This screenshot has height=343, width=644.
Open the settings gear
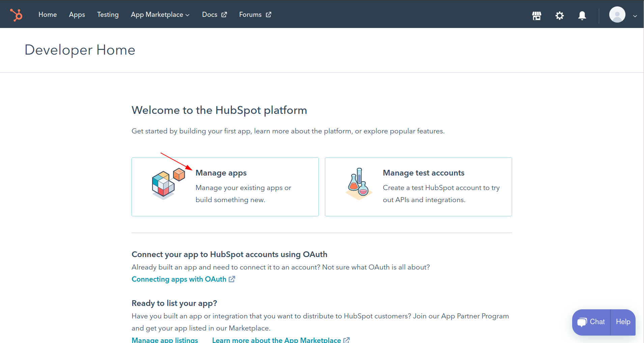coord(559,15)
